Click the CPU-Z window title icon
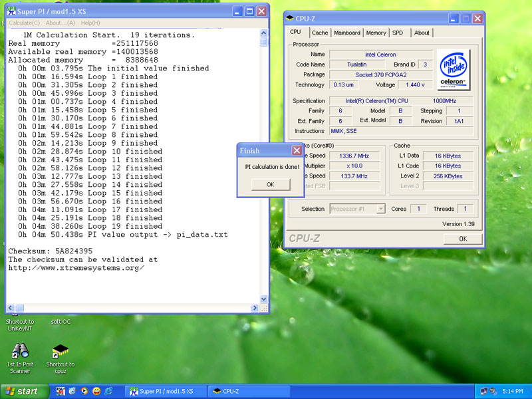This screenshot has width=532, height=399. (x=290, y=19)
